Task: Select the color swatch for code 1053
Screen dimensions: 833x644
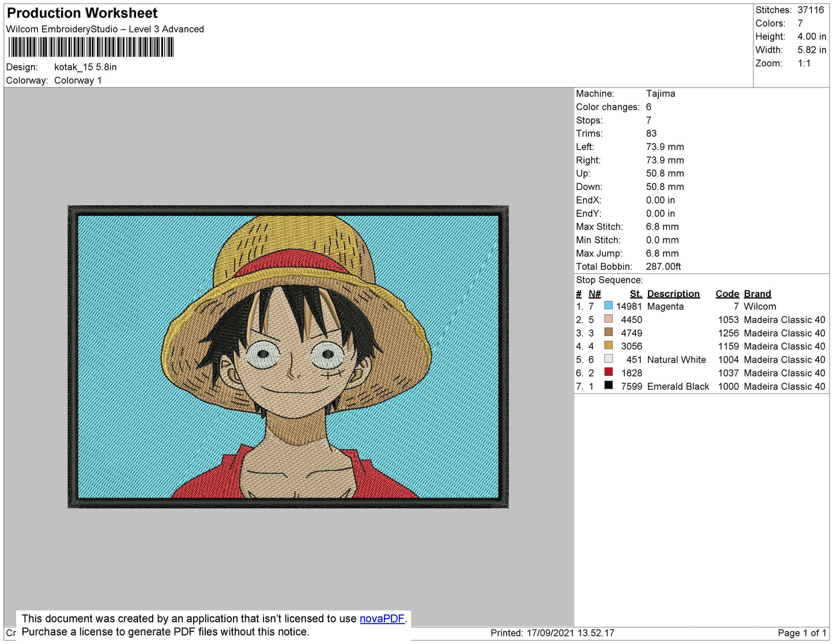Action: pos(608,319)
